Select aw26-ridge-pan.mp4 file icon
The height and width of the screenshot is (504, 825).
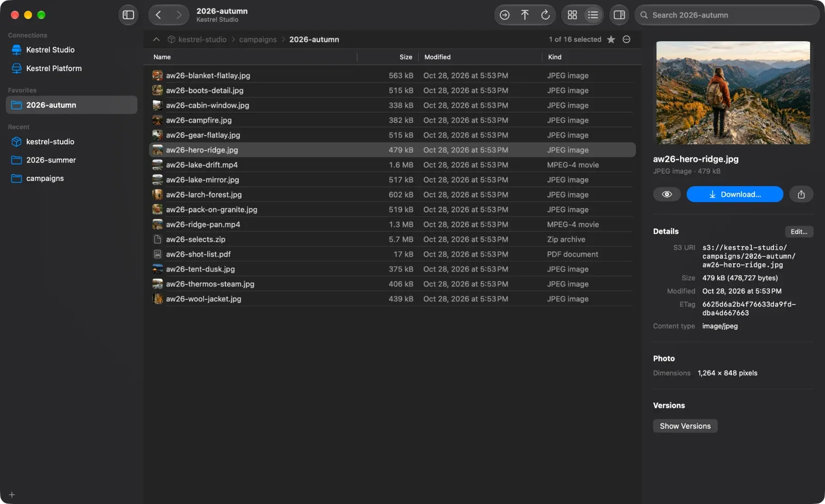[157, 225]
